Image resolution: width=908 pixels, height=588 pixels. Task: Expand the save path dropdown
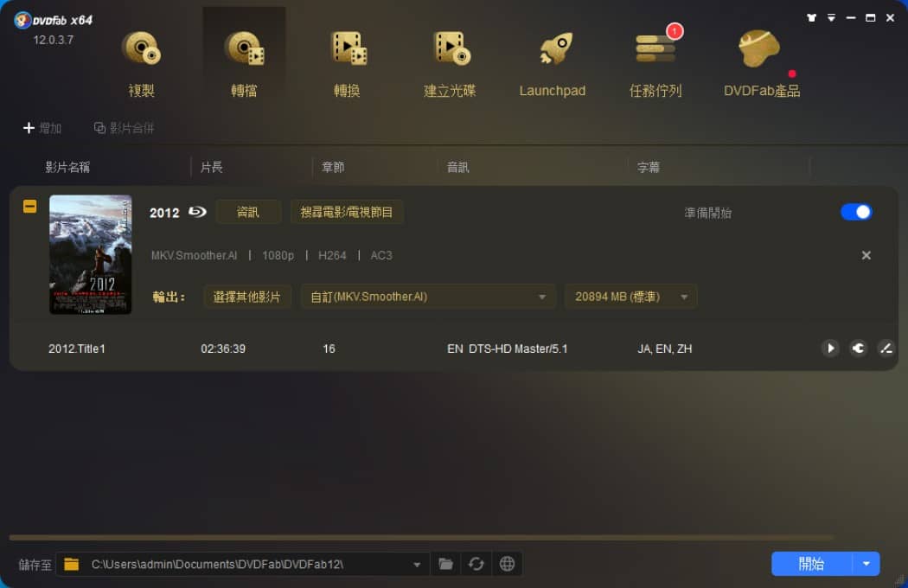(416, 565)
